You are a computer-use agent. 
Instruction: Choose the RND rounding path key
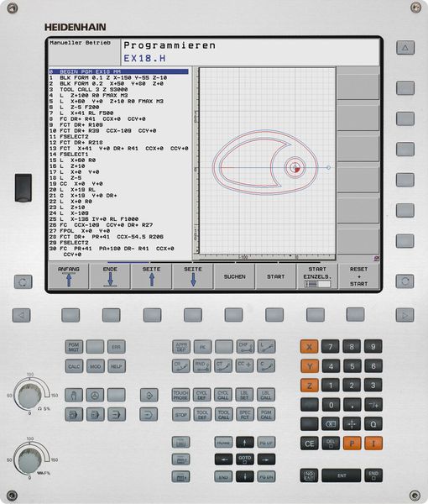tap(202, 366)
